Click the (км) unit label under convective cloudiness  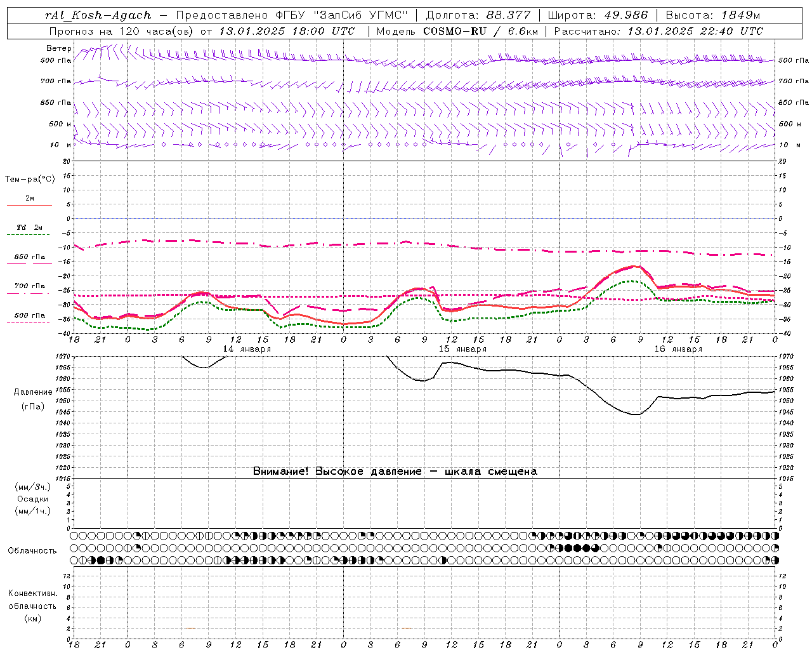[33, 618]
